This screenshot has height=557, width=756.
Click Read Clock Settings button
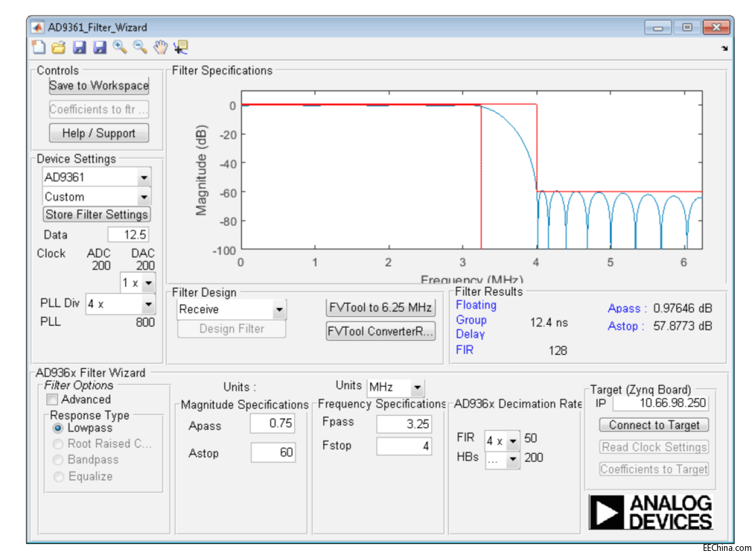pyautogui.click(x=654, y=447)
